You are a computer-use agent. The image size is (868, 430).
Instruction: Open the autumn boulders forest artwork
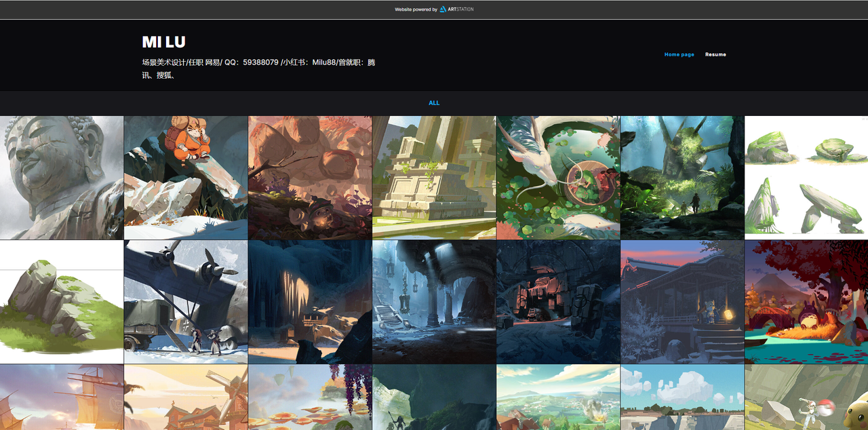tap(310, 178)
